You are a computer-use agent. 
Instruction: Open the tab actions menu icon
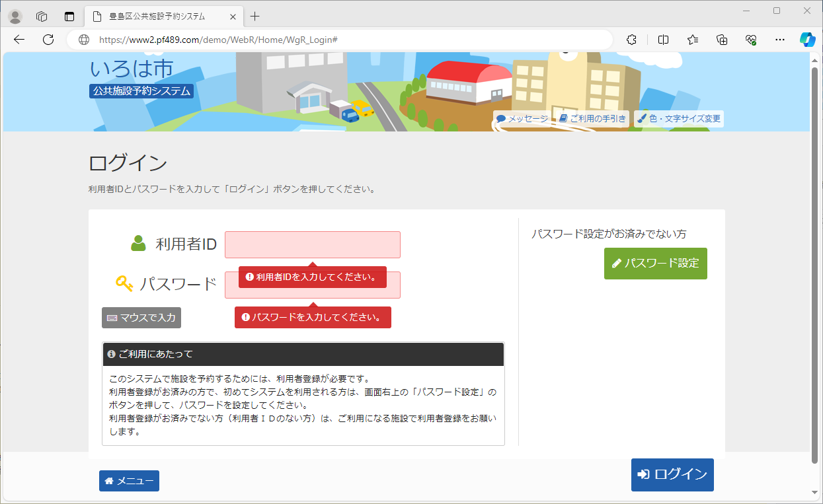click(69, 17)
